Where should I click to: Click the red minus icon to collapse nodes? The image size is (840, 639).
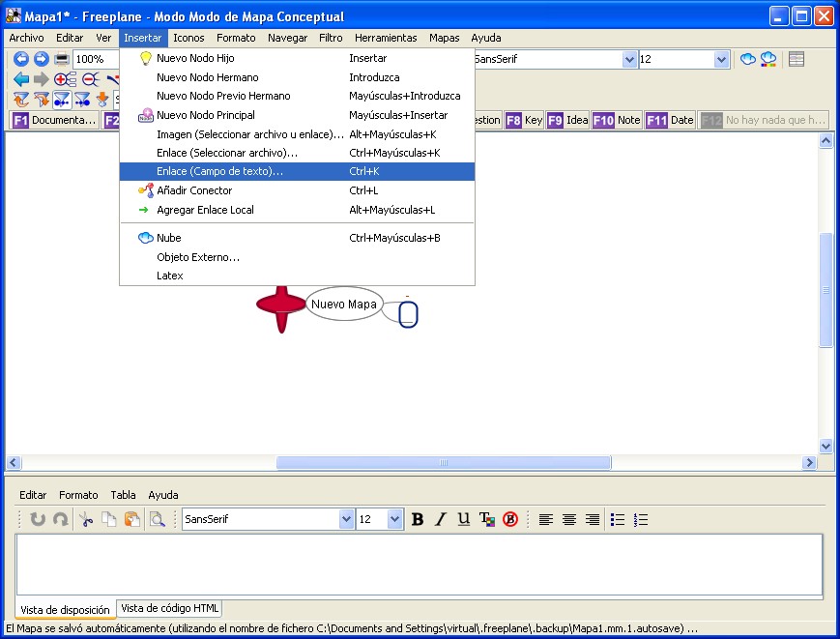[91, 80]
